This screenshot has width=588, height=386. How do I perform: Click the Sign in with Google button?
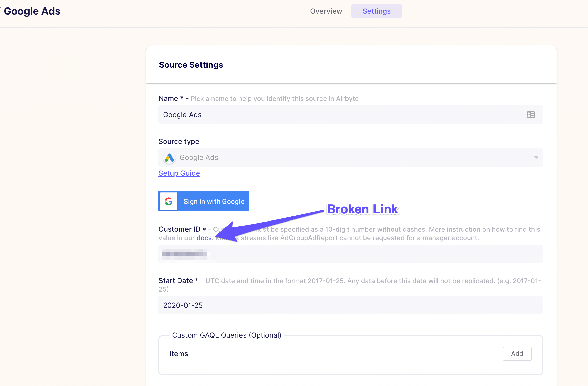(214, 201)
